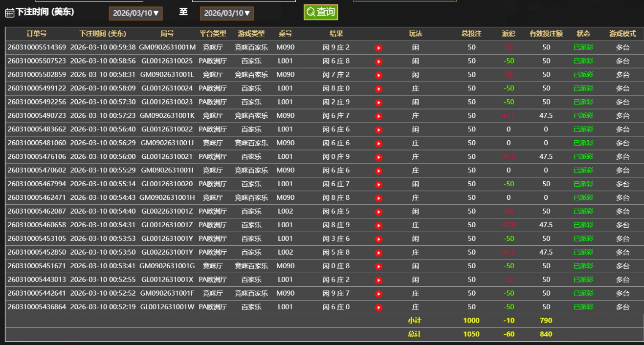644x345 pixels.
Task: Click 已派彩 status in first row
Action: (x=583, y=47)
